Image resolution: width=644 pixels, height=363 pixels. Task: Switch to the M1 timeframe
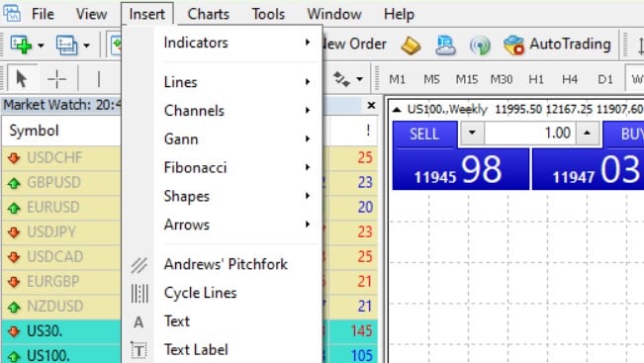point(397,79)
